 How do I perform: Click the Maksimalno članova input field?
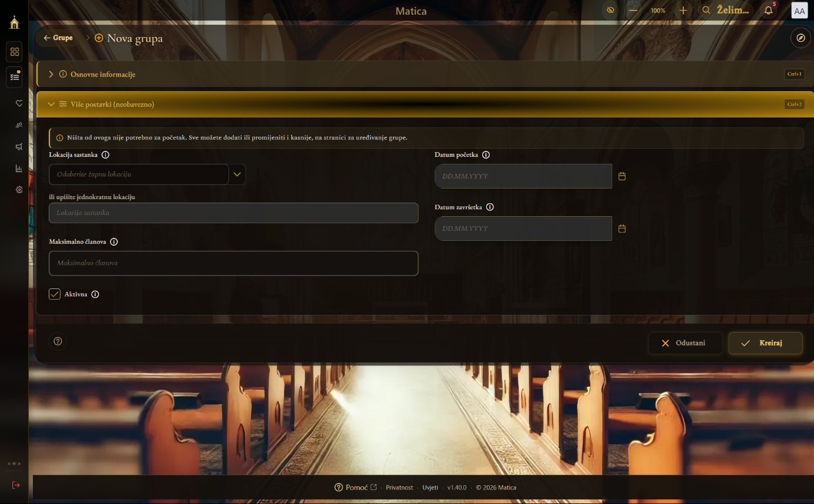[234, 263]
